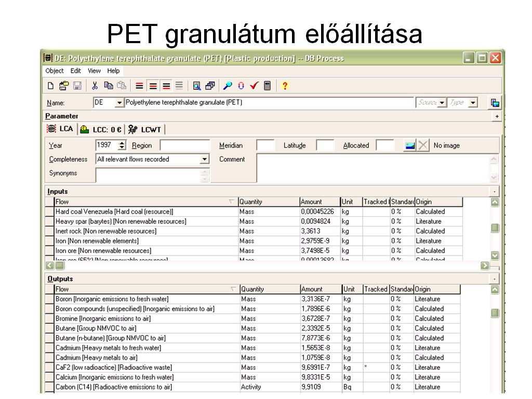Click the Paste clipboard icon
Screen dimensions: 532x399
(122, 86)
